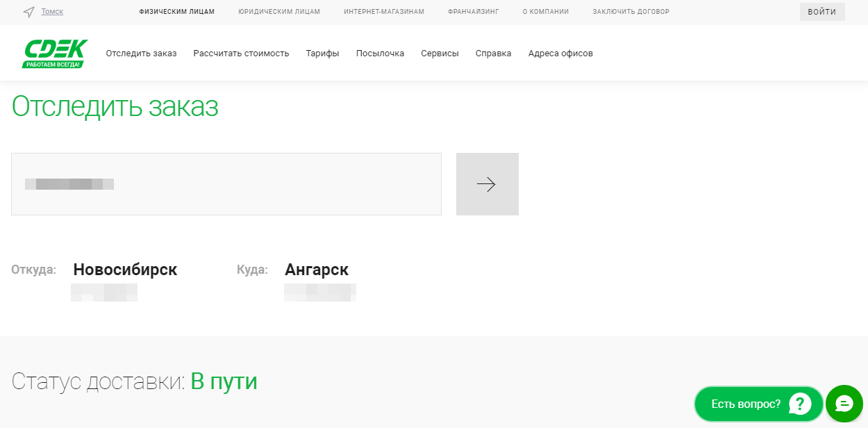Switch to Физическим лицам tab
The width and height of the screenshot is (868, 428).
[x=176, y=12]
